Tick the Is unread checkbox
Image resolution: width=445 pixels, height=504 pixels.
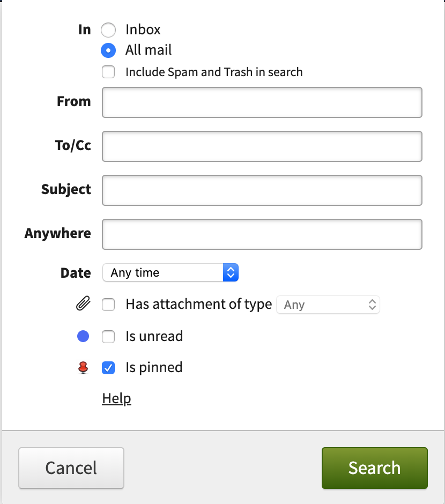(108, 337)
